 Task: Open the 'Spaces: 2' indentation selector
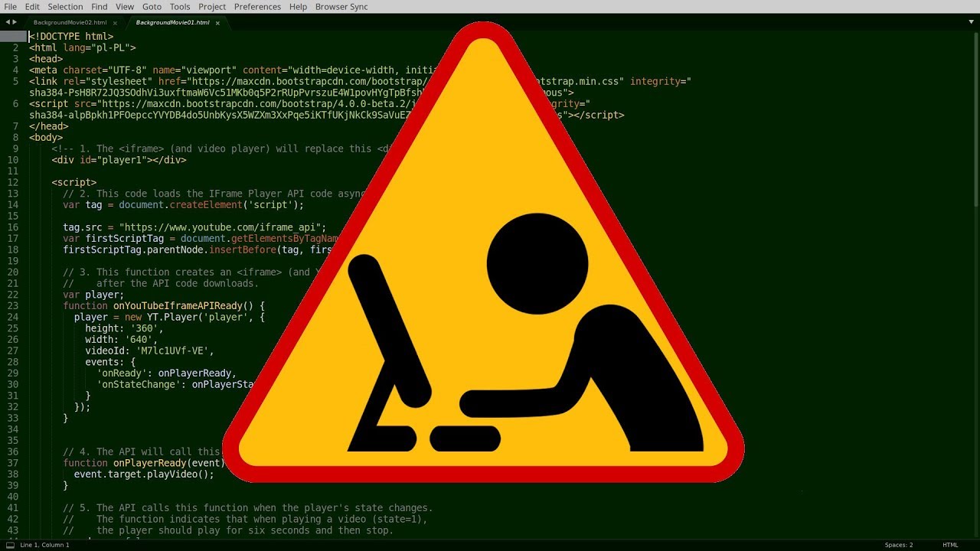coord(898,545)
